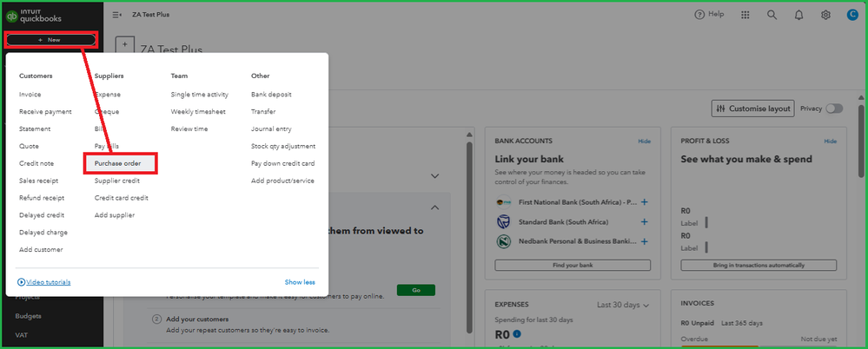
Task: Choose Journal entry
Action: click(271, 128)
